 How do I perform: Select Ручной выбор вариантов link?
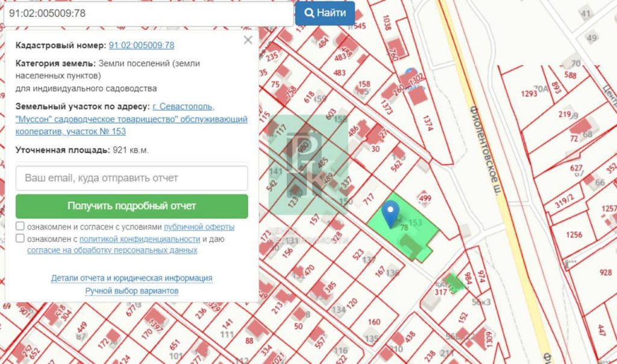click(131, 291)
